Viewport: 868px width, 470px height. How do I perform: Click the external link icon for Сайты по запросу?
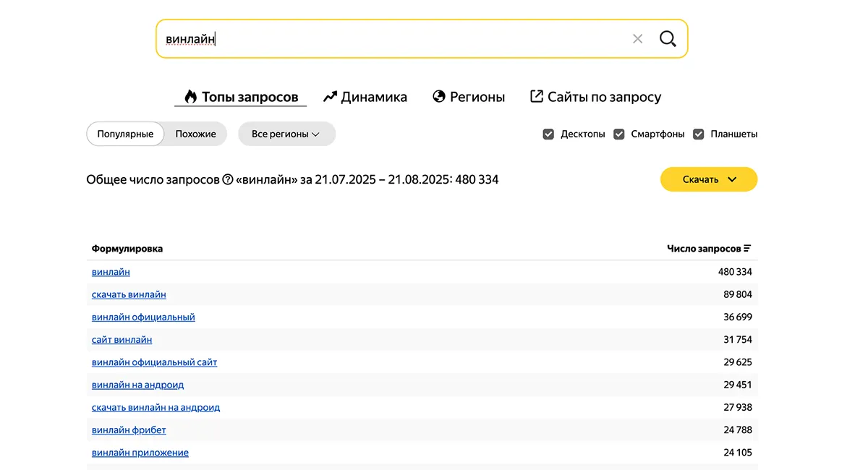537,97
